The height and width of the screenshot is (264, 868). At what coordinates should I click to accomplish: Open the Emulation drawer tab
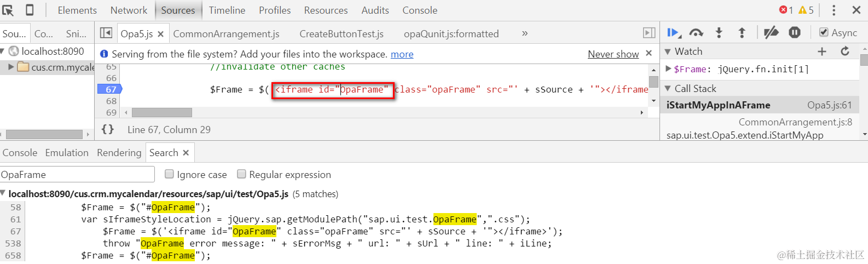click(67, 153)
